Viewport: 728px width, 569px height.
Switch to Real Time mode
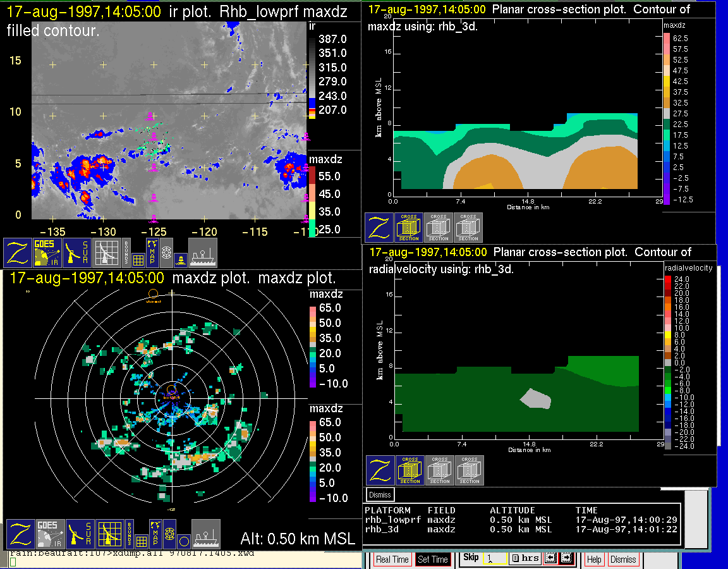[x=392, y=560]
